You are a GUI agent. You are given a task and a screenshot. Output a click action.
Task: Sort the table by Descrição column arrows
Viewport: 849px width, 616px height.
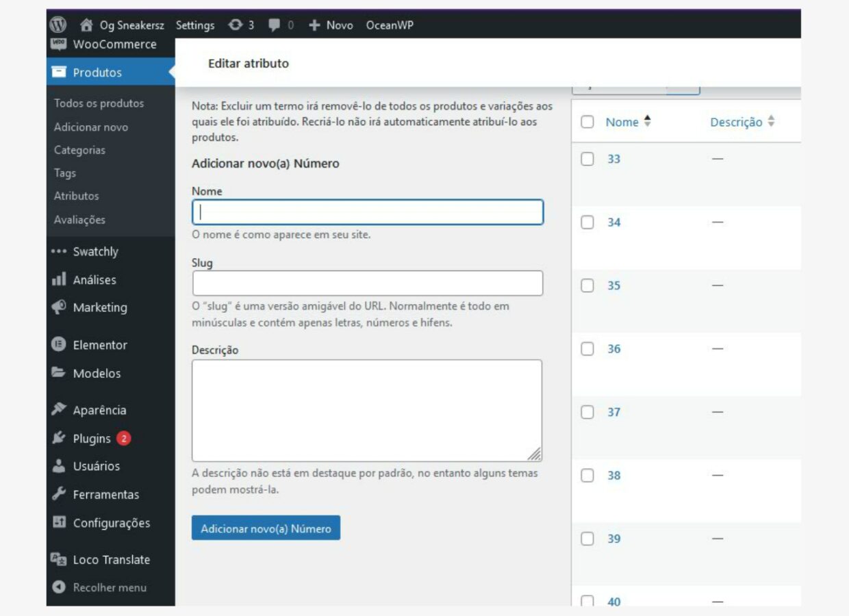(x=771, y=122)
